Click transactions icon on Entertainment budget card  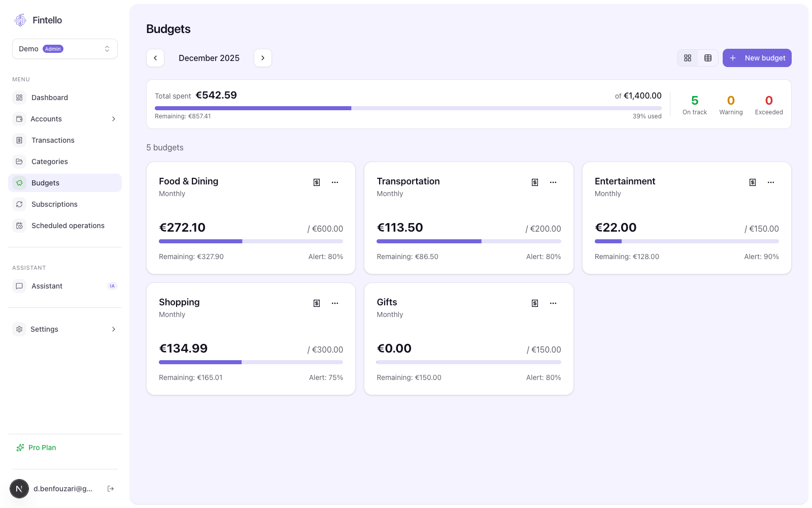[753, 182]
